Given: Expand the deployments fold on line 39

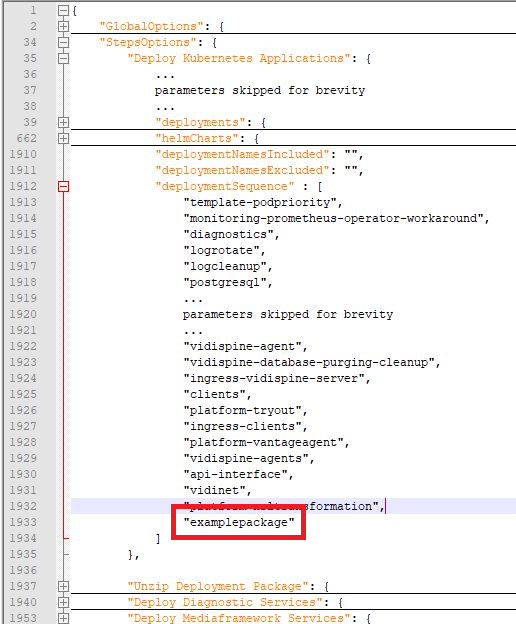Looking at the screenshot, I should pos(63,122).
